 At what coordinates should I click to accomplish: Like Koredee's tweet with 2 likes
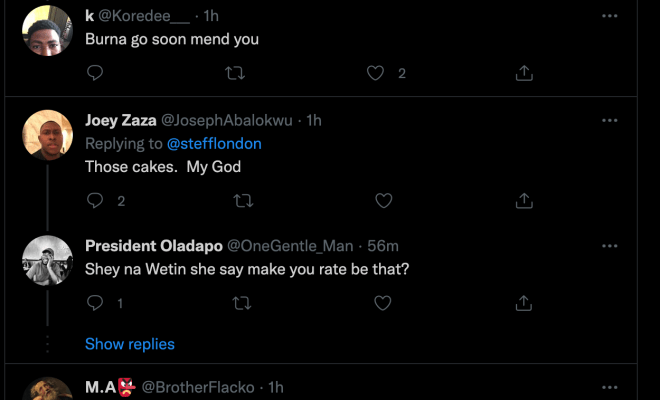click(x=377, y=73)
